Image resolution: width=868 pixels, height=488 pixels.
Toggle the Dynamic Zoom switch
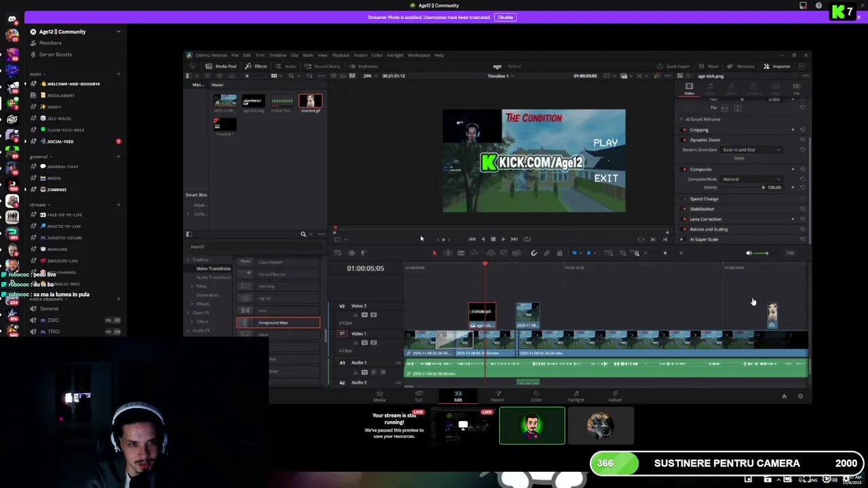[684, 140]
